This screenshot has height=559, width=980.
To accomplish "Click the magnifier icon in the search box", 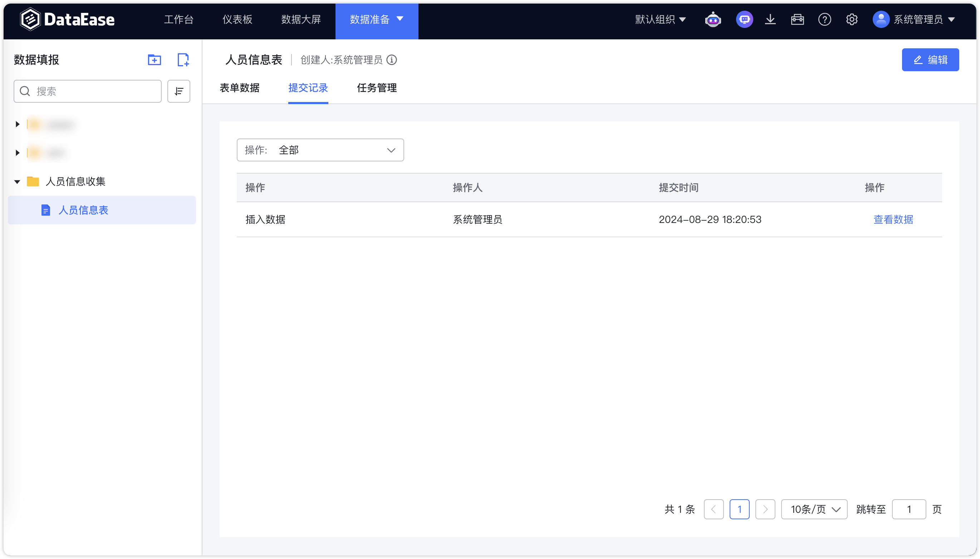I will 25,91.
